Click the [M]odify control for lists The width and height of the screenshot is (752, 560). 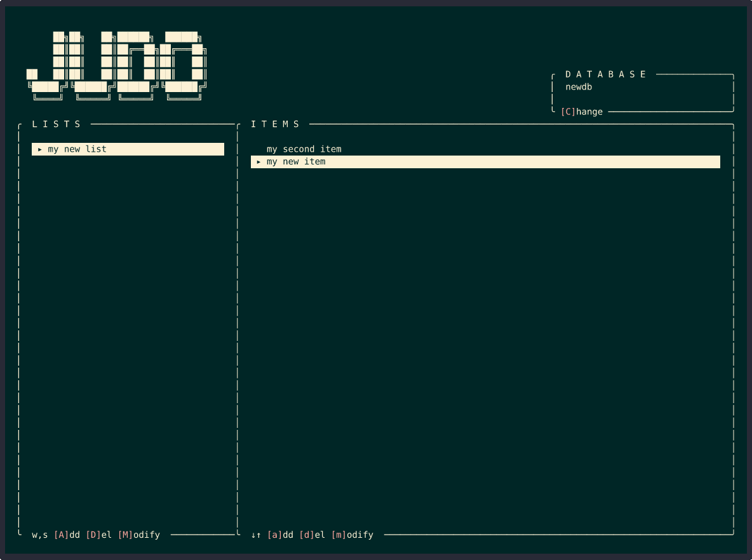140,535
